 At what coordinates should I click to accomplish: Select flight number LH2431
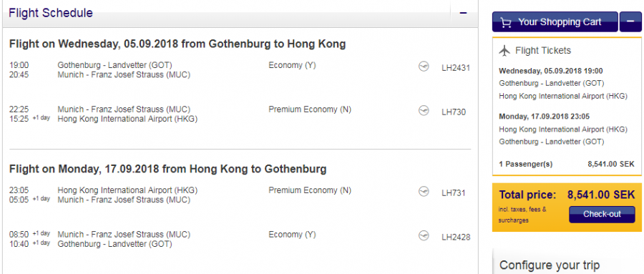tap(456, 68)
